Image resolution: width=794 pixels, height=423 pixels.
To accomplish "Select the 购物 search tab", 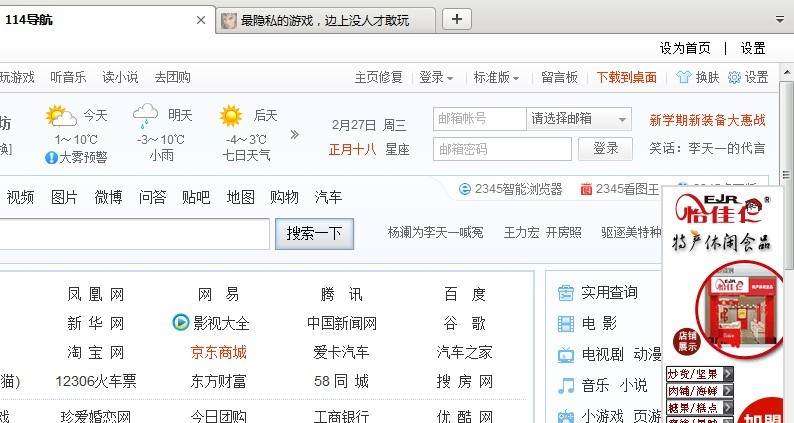I will (x=284, y=197).
